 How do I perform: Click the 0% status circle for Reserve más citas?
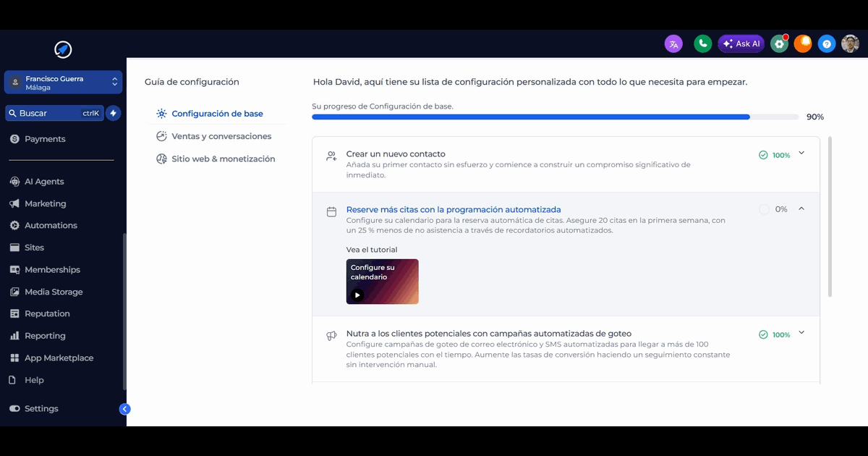(765, 209)
